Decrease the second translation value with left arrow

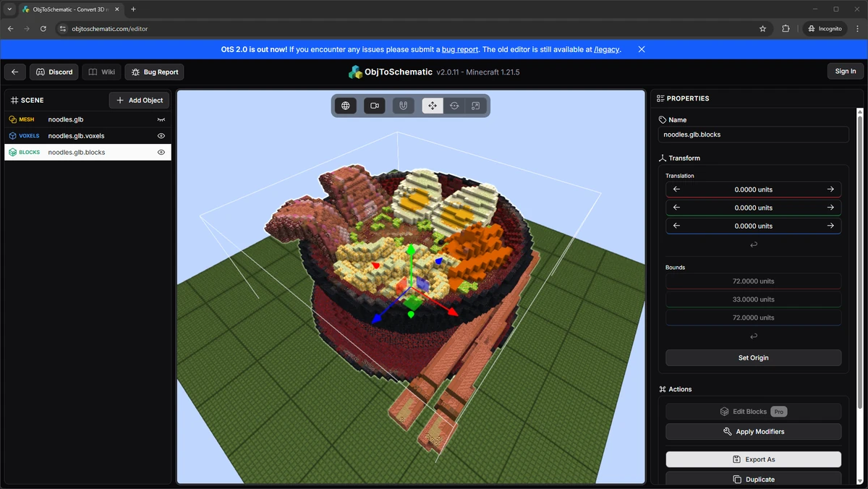click(676, 208)
